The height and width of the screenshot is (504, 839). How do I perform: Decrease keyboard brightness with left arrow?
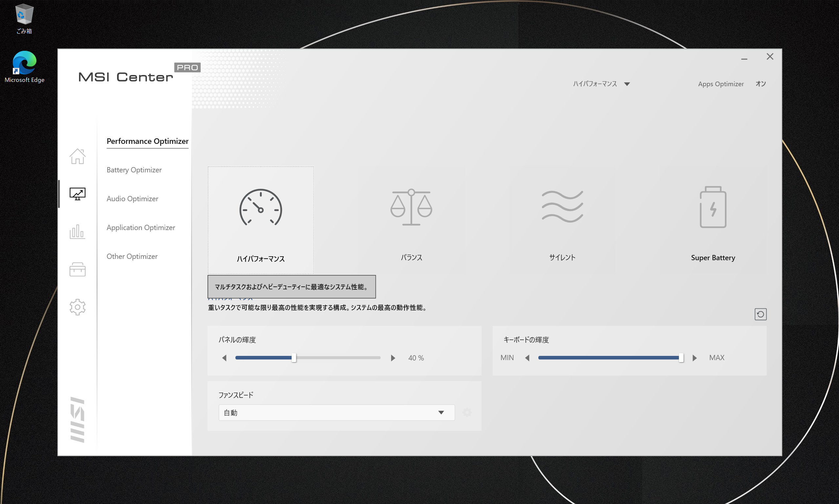[x=527, y=358]
